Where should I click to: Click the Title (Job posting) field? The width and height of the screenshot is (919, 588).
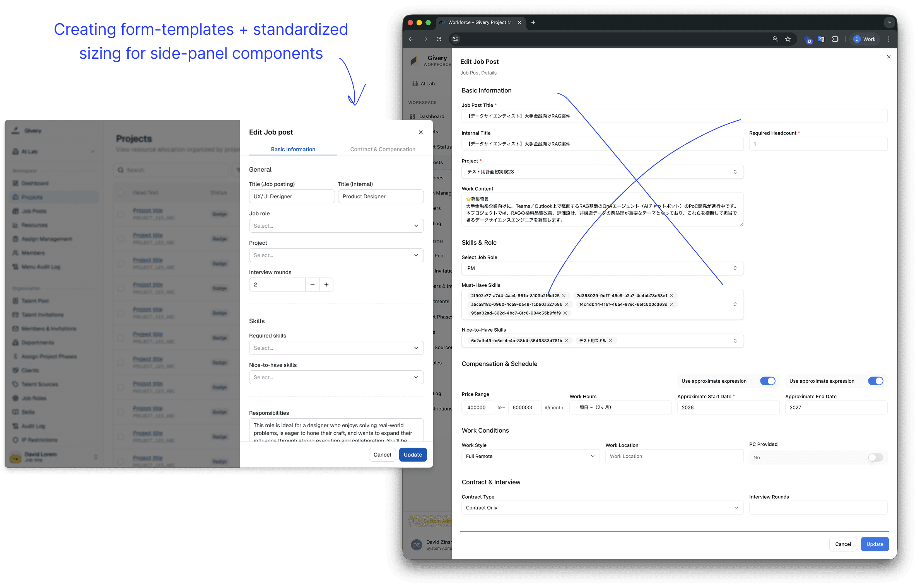(292, 196)
